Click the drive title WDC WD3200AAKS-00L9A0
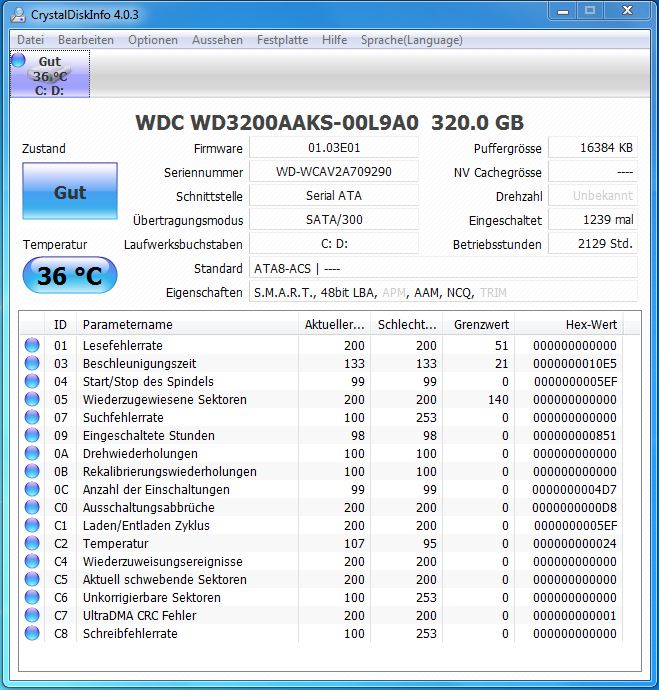The height and width of the screenshot is (690, 659). pos(277,123)
